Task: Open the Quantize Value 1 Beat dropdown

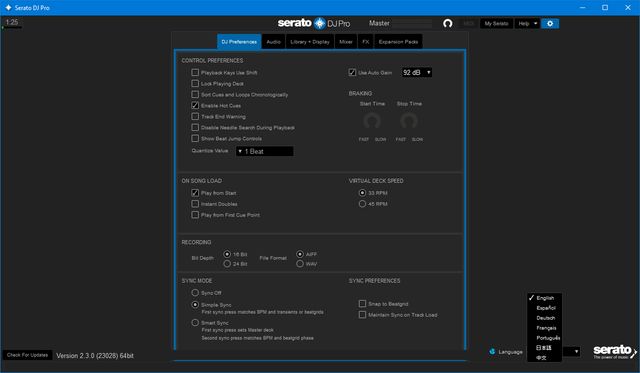Action: point(264,151)
